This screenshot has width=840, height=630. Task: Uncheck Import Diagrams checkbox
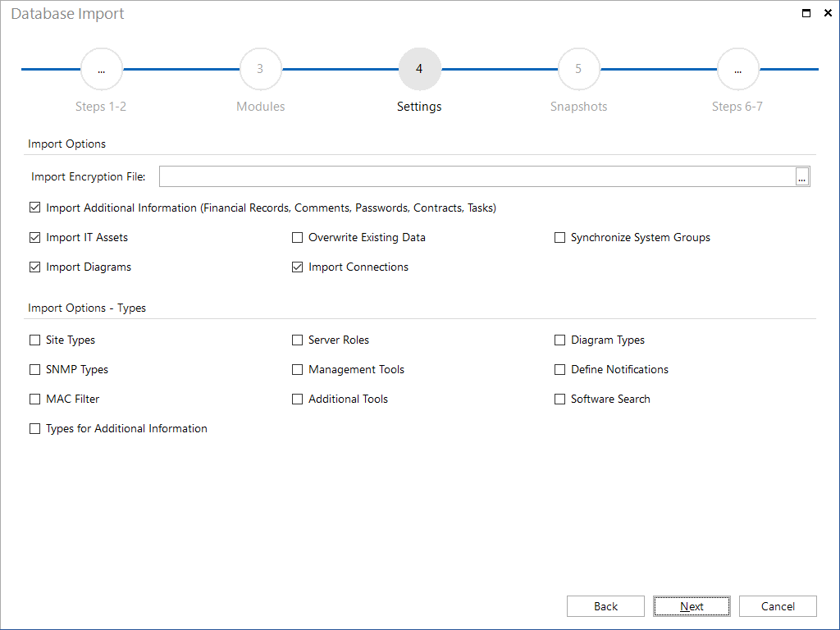34,267
